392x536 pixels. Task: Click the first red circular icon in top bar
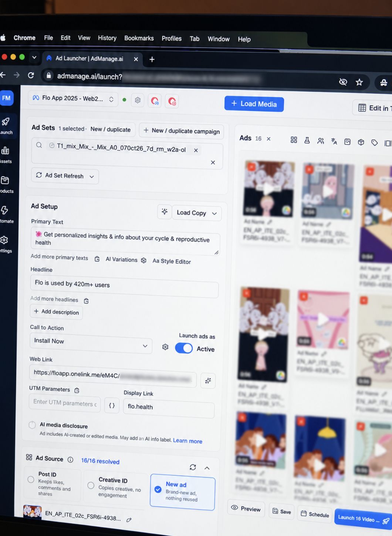155,101
